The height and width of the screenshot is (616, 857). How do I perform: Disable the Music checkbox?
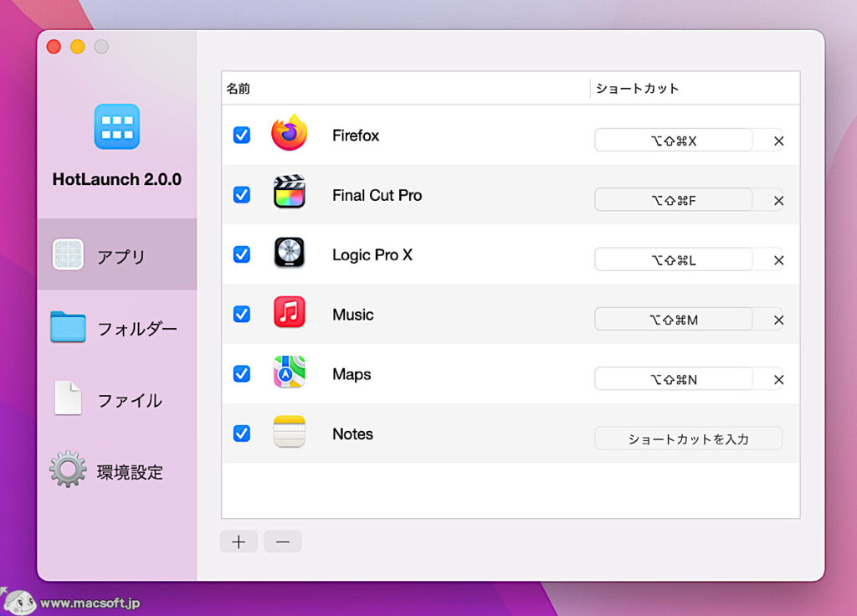242,314
